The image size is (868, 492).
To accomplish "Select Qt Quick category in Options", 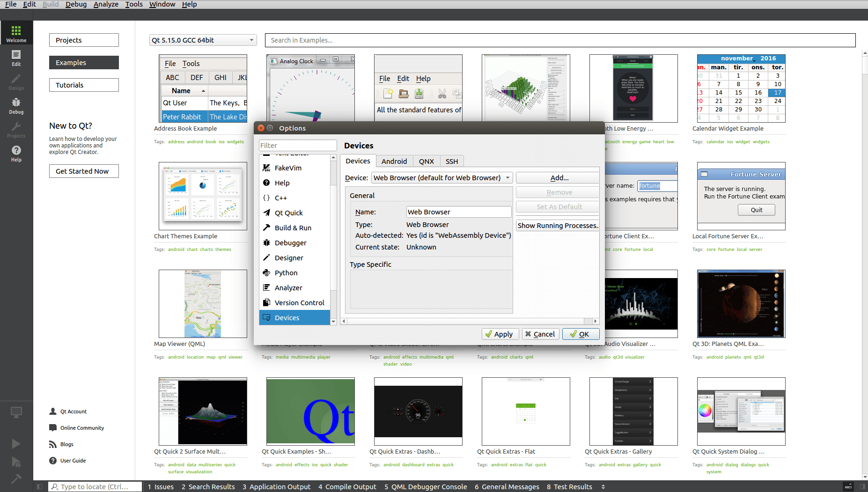I will [294, 213].
